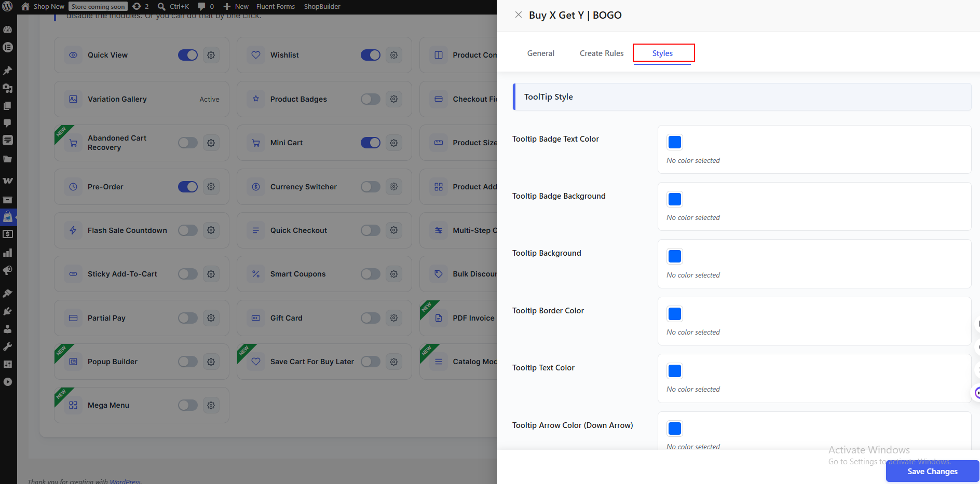This screenshot has width=980, height=484.
Task: Click the comments bubble icon in the admin bar
Action: pos(201,6)
